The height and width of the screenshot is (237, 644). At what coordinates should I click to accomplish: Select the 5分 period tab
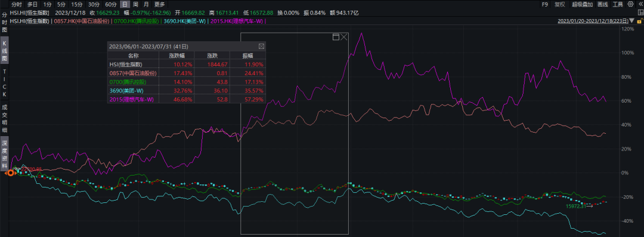tap(61, 5)
